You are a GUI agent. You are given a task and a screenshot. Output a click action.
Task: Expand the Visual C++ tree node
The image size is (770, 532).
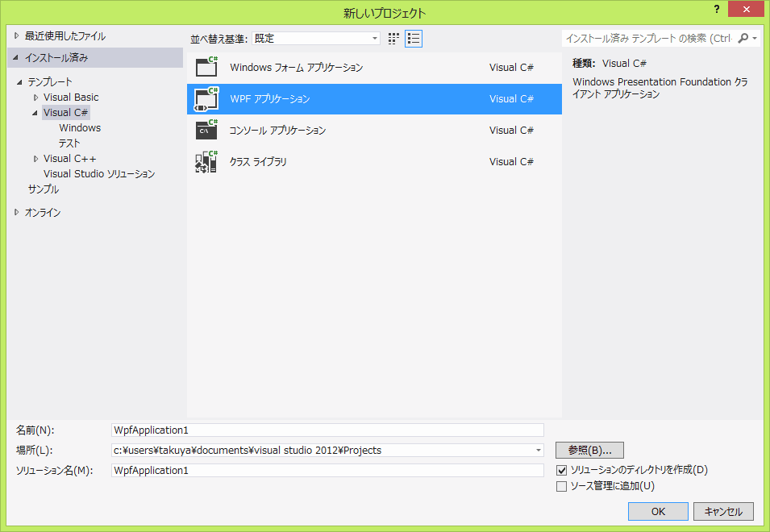tap(35, 159)
